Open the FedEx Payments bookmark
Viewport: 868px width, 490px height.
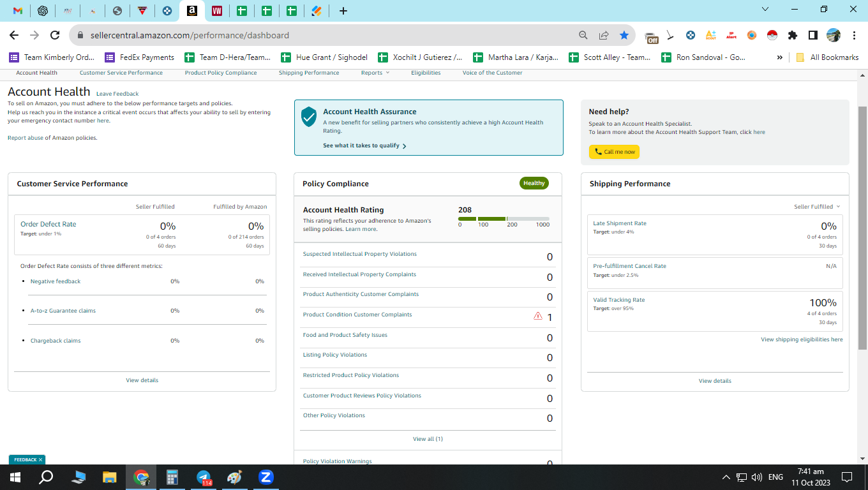[x=140, y=57]
